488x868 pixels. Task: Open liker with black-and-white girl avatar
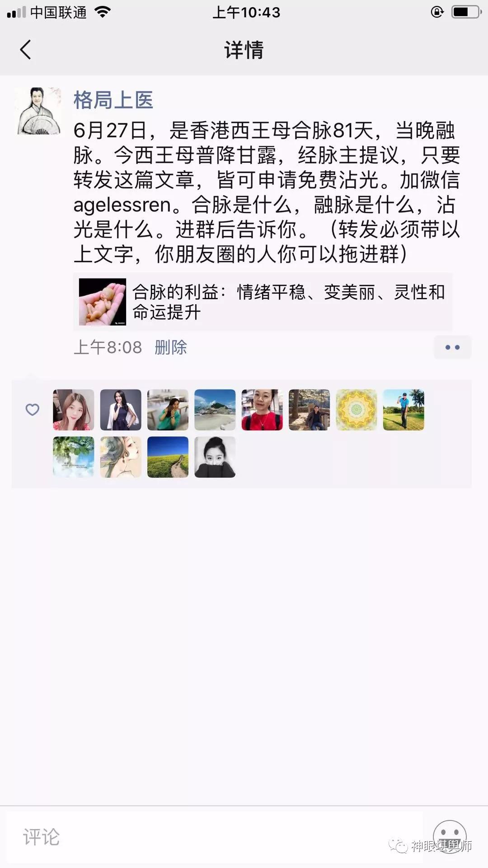pyautogui.click(x=215, y=457)
